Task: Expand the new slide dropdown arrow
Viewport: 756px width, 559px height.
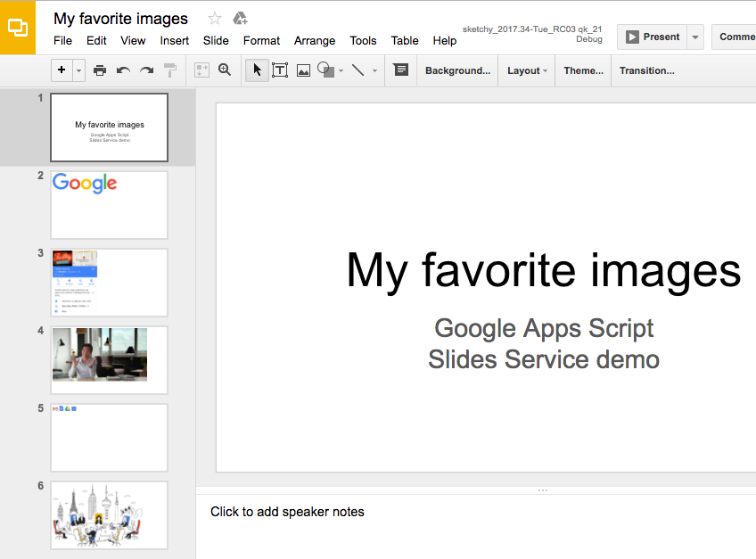Action: click(x=78, y=70)
